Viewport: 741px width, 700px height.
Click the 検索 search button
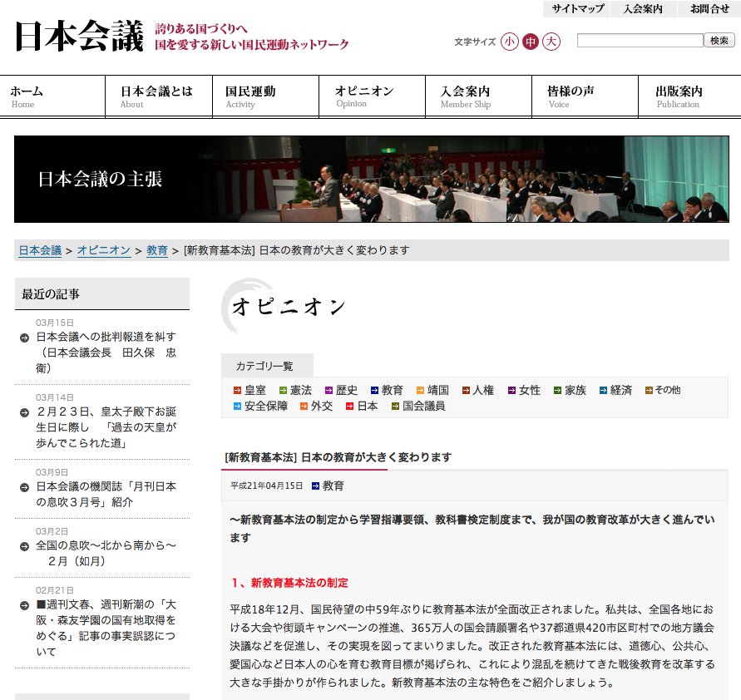[719, 41]
